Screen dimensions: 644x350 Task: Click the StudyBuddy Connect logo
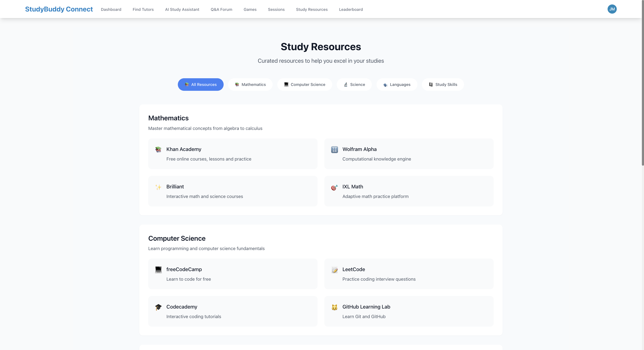pos(59,9)
